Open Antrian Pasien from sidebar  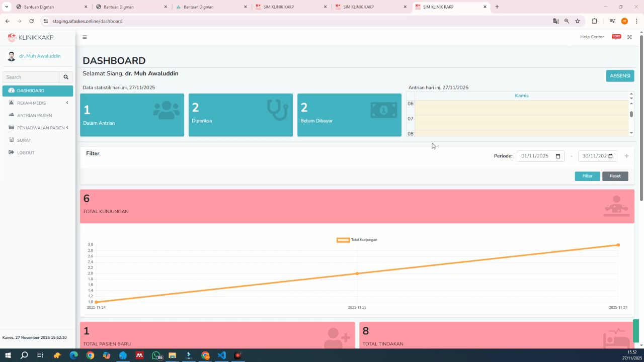coord(34,116)
